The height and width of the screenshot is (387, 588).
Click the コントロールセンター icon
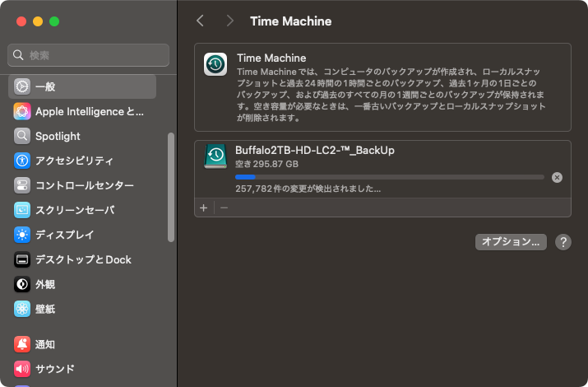coord(22,185)
